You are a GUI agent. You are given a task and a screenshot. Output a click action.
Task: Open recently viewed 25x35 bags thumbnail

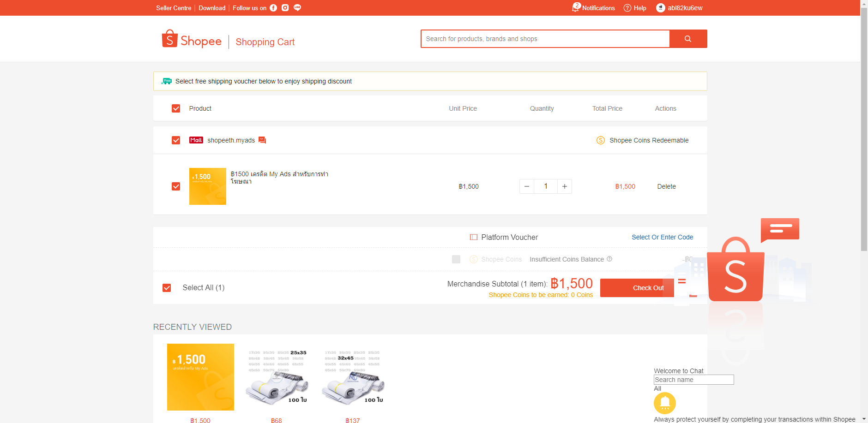(x=277, y=377)
